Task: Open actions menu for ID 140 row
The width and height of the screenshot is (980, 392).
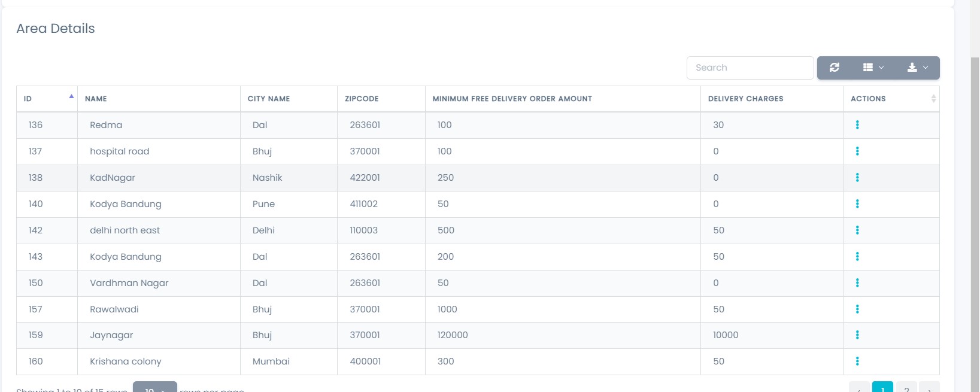Action: click(857, 204)
